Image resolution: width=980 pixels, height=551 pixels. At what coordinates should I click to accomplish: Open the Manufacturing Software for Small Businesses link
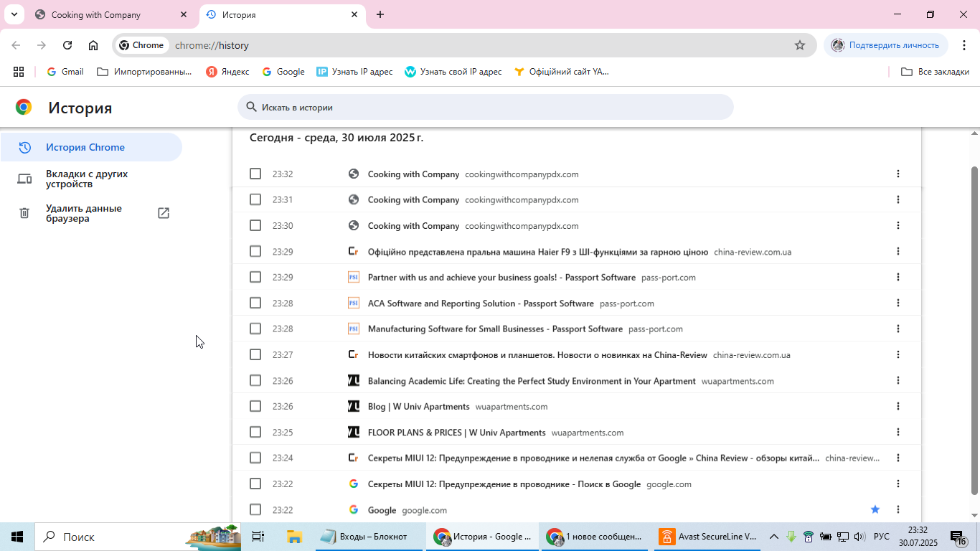point(495,329)
